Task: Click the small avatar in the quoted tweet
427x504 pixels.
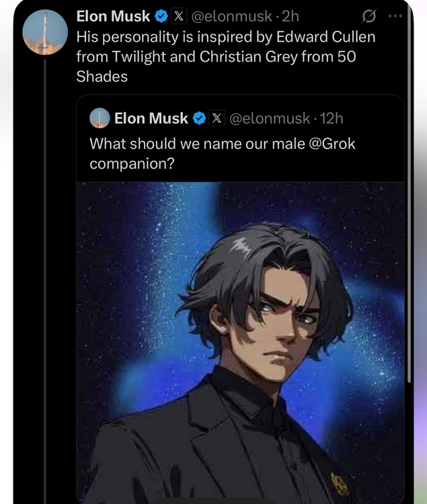Action: coord(100,118)
